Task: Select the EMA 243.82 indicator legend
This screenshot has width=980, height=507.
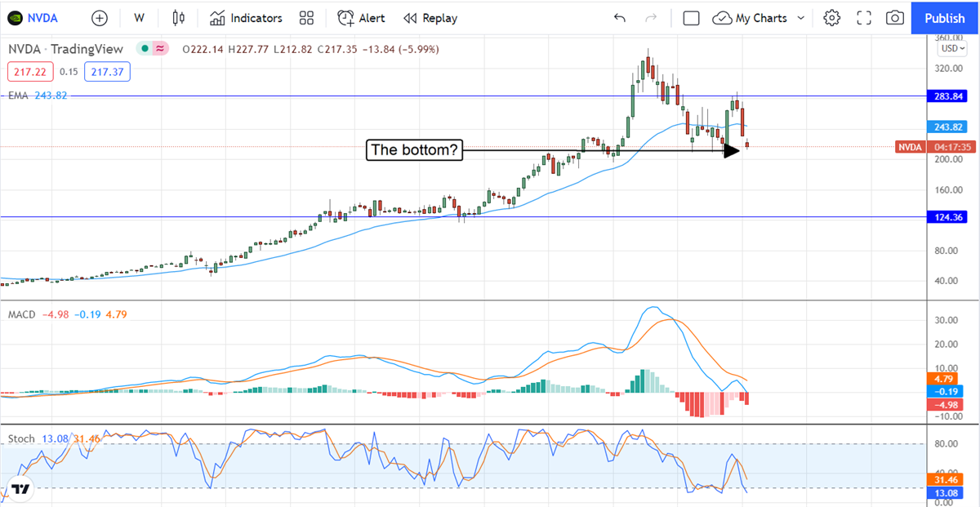Action: coord(38,96)
